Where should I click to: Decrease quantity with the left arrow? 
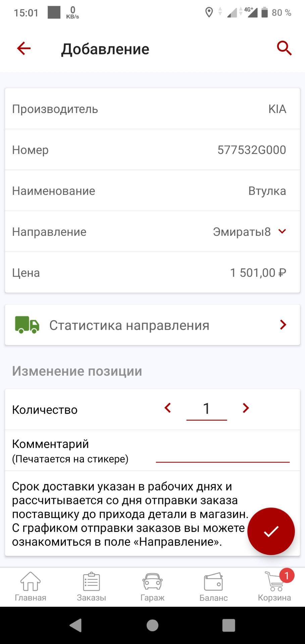pos(168,408)
